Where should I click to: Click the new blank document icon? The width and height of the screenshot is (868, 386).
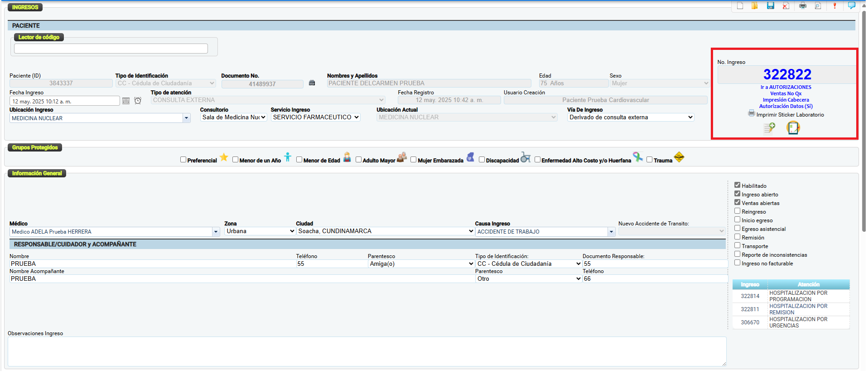tap(740, 6)
